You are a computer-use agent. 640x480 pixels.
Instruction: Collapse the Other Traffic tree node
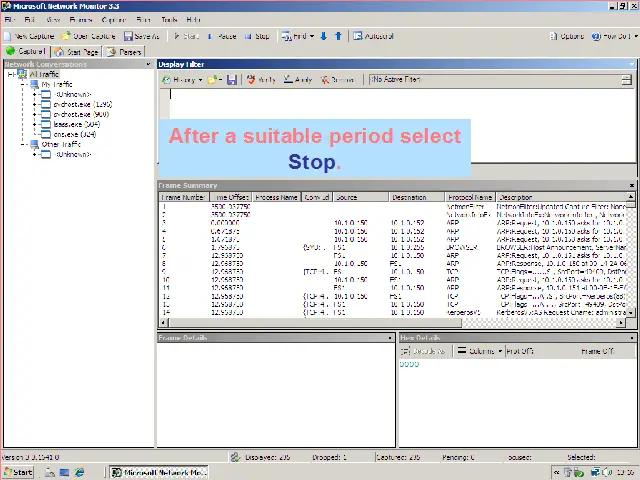24,144
